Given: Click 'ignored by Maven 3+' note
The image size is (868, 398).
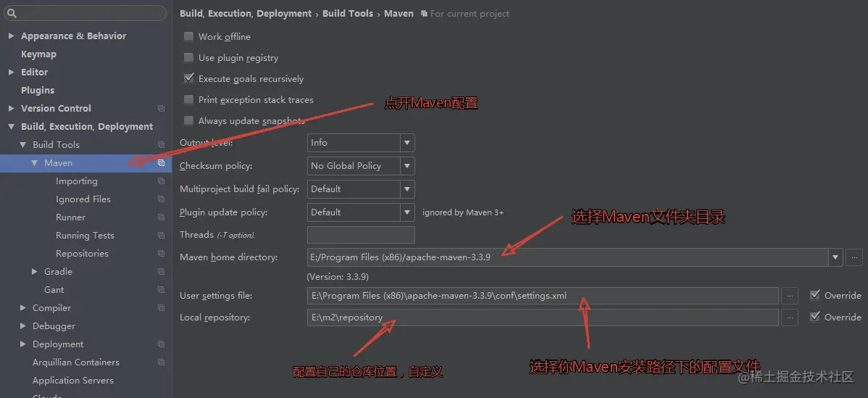Looking at the screenshot, I should click(x=463, y=212).
